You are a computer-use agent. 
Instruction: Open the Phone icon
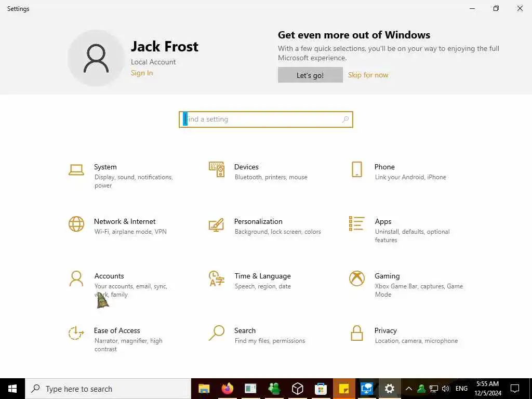point(357,169)
